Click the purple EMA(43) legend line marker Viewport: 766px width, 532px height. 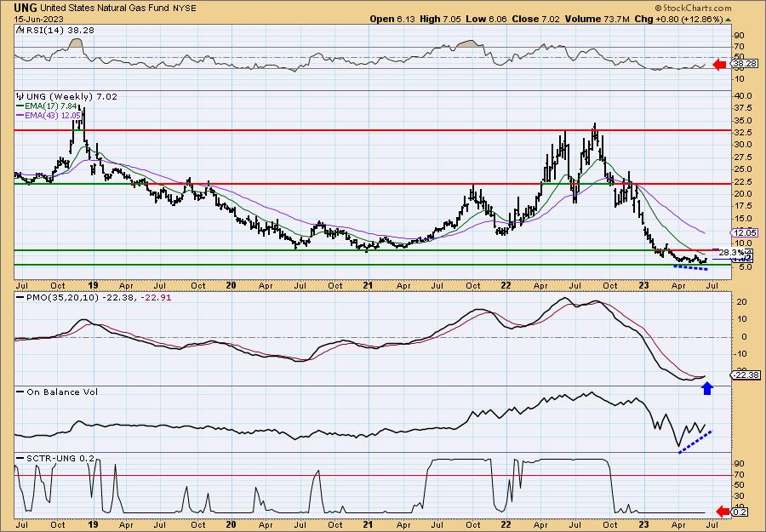pos(20,115)
